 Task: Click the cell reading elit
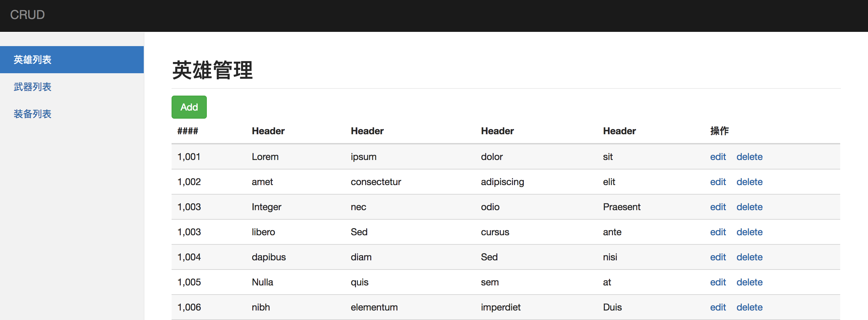click(609, 182)
